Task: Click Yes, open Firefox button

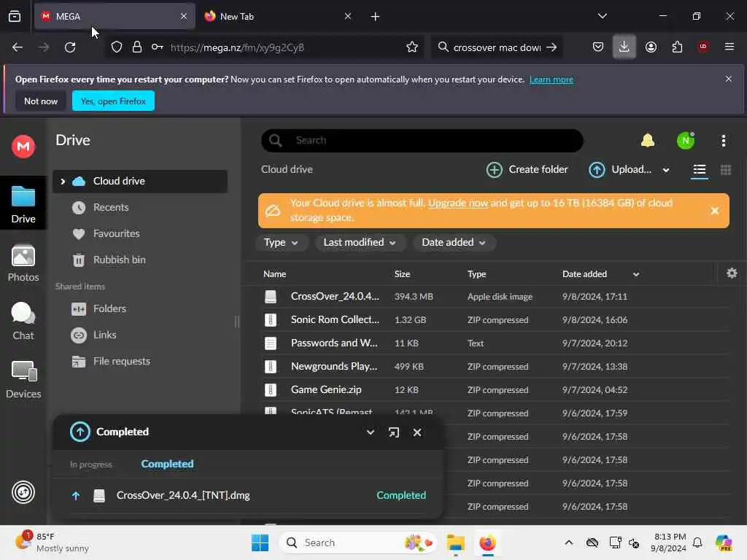Action: click(113, 101)
